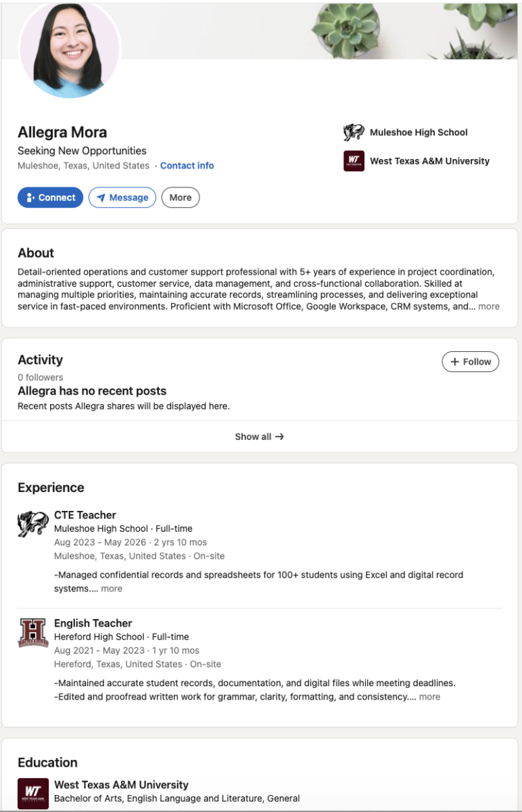Image resolution: width=522 pixels, height=812 pixels.
Task: Open the Contact info link
Action: (187, 166)
